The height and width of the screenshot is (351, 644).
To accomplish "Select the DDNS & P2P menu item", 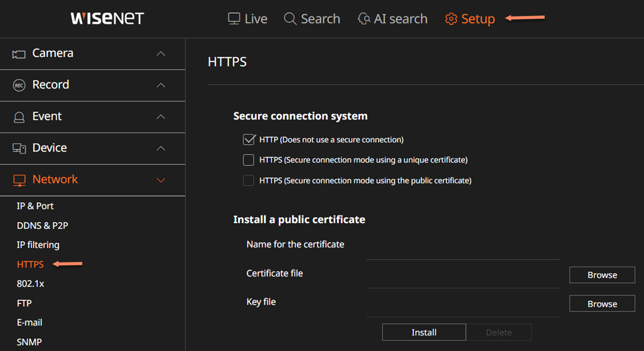I will tap(42, 226).
